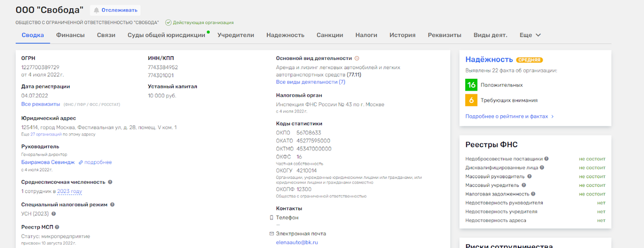Click the Статус: микропредприятие text
This screenshot has height=248, width=644.
[x=56, y=236]
